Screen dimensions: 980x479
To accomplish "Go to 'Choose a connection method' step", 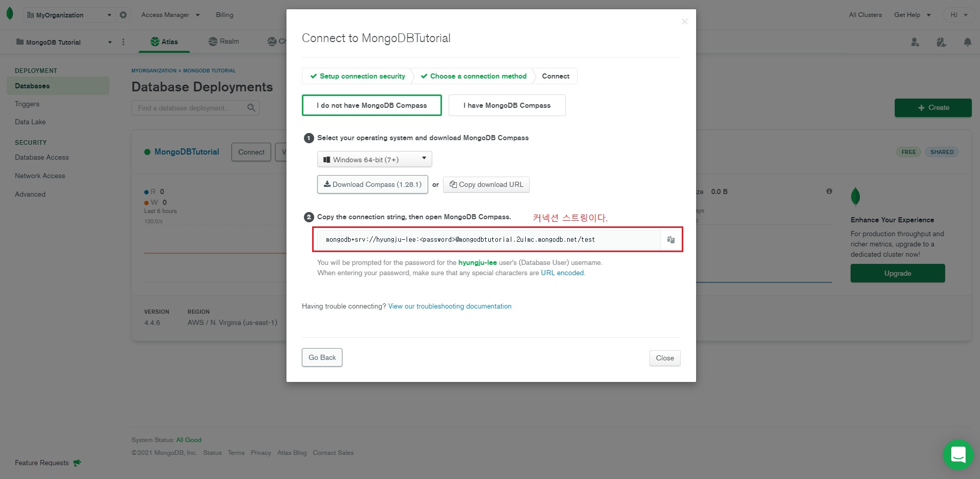I will [x=473, y=76].
